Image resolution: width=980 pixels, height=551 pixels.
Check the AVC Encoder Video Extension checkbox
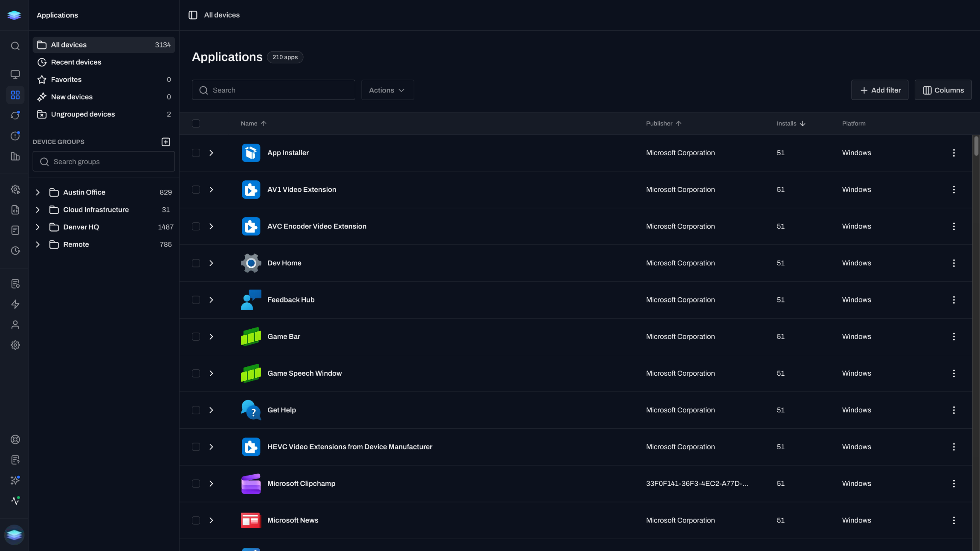(x=196, y=226)
